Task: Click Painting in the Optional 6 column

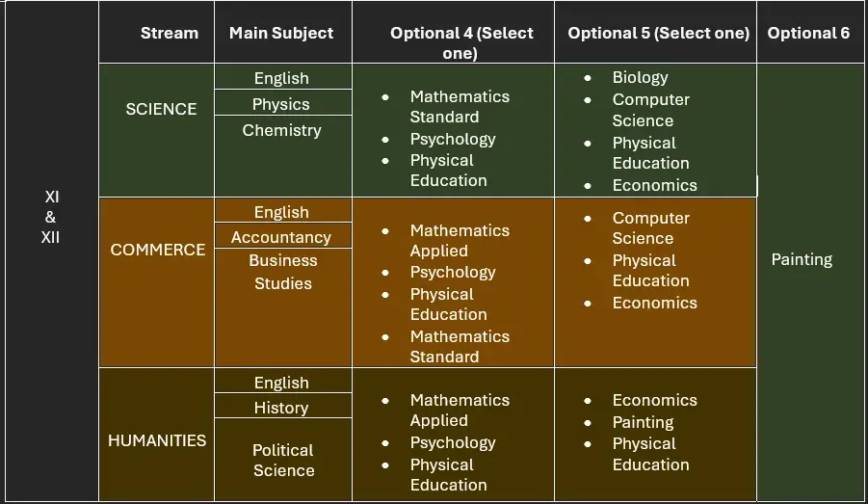Action: 802,259
